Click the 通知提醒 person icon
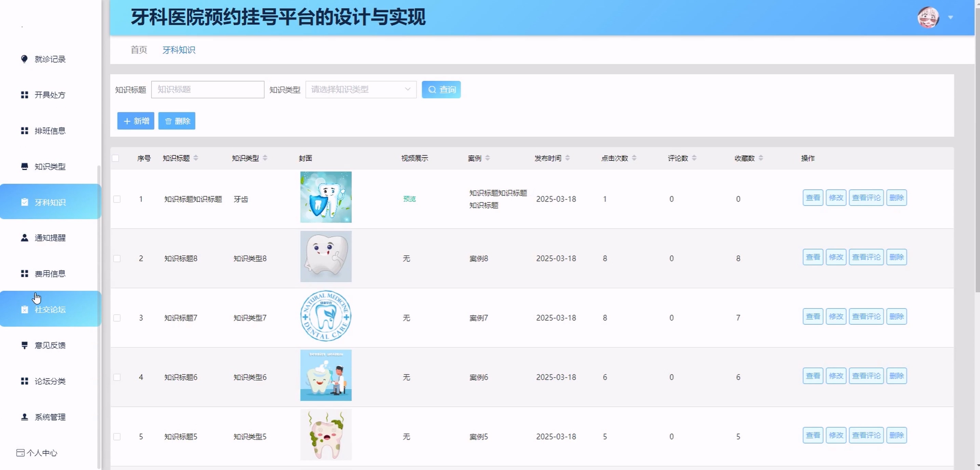The width and height of the screenshot is (980, 470). [24, 238]
